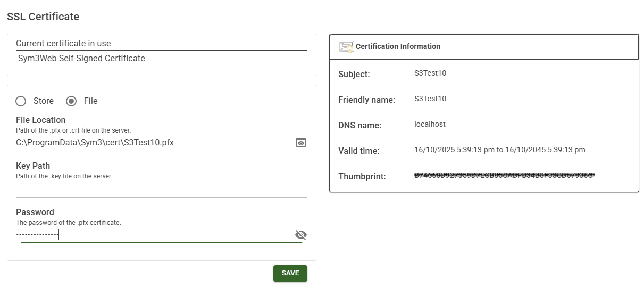
Task: Click the DNS name value localhost
Action: pyautogui.click(x=430, y=125)
